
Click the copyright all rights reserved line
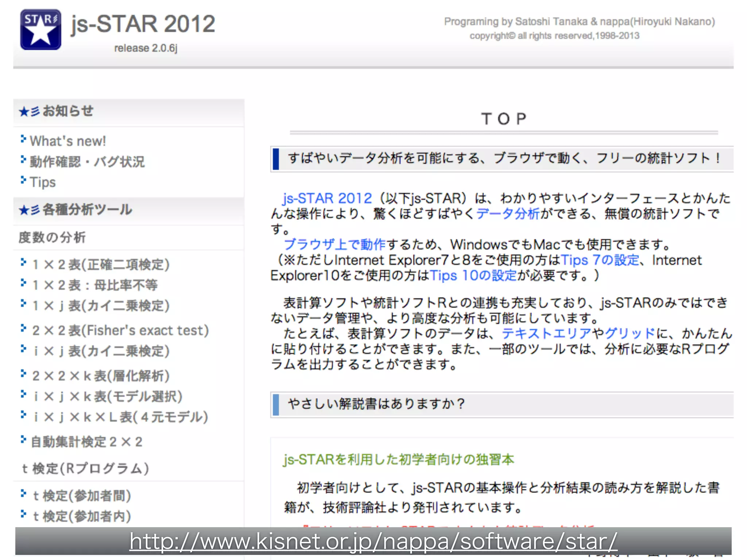click(554, 36)
